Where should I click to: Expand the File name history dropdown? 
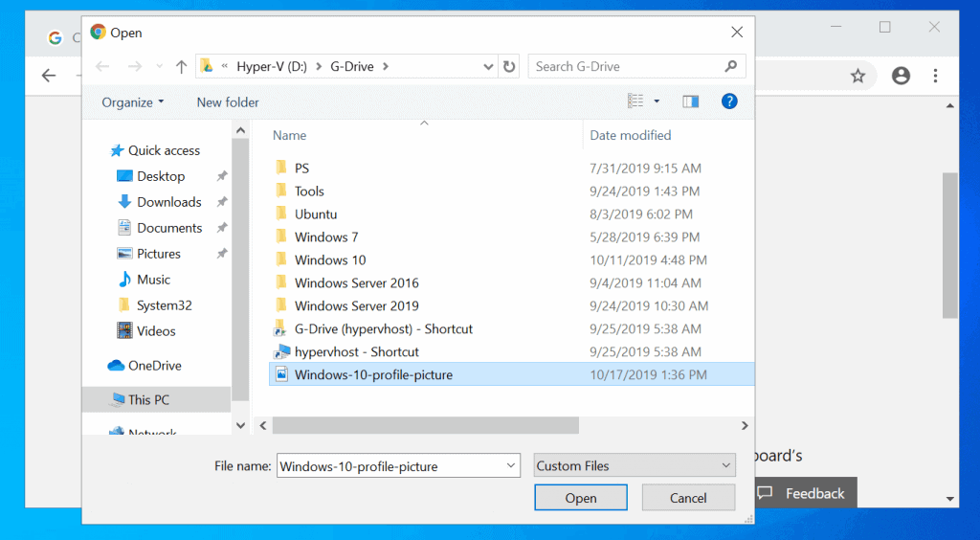click(511, 465)
